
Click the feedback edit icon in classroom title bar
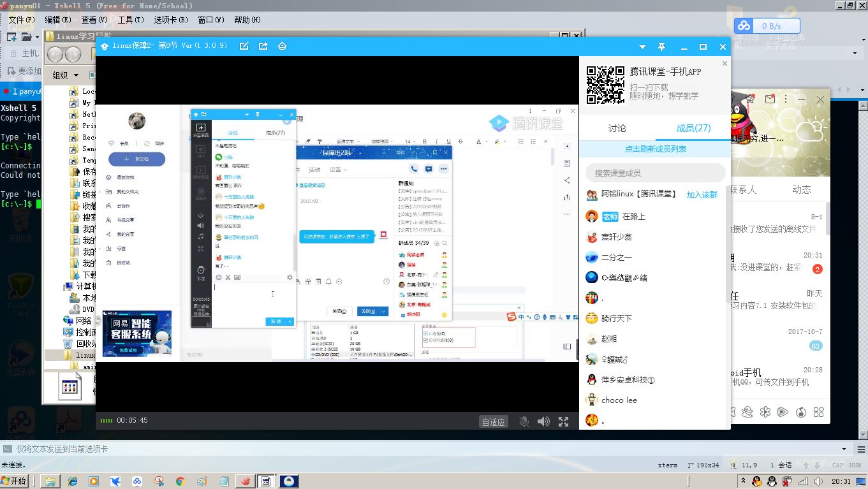(244, 47)
